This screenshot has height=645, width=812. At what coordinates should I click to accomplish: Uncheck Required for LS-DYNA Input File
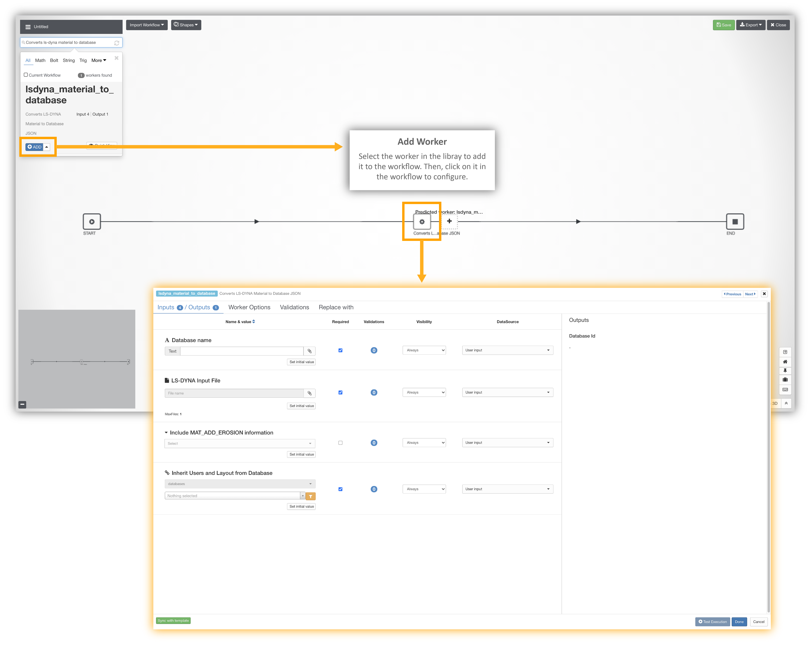pyautogui.click(x=340, y=393)
